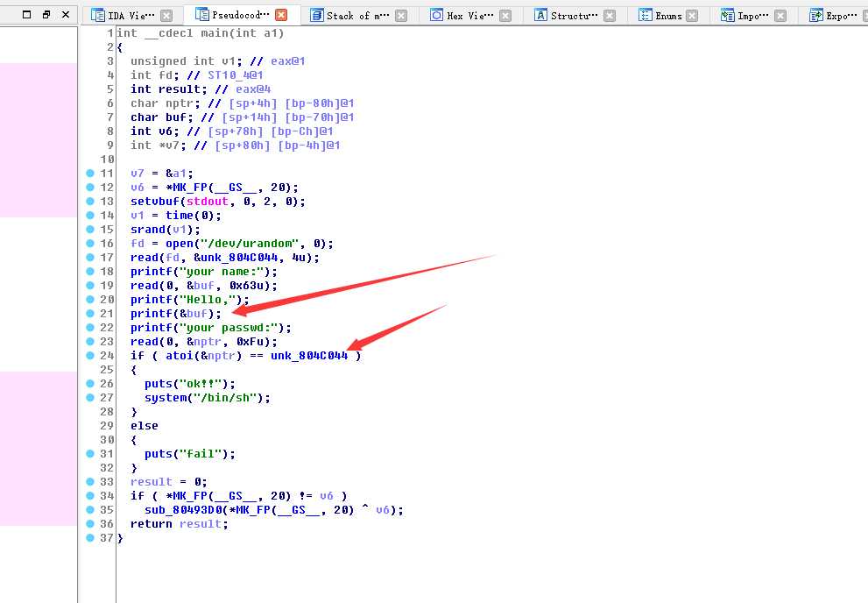Click the "fail" string on line 31
The width and height of the screenshot is (868, 603).
(201, 453)
